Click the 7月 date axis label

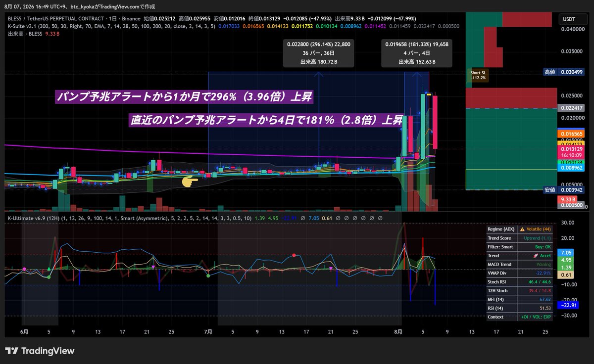(x=208, y=331)
